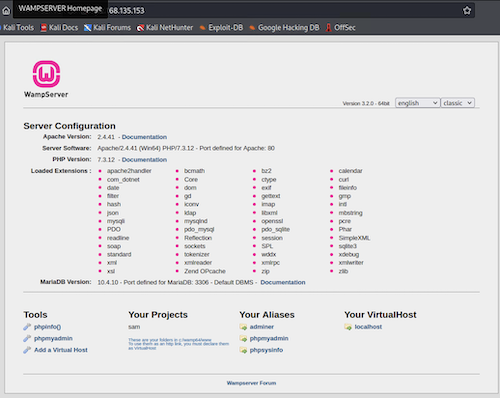Click the calendar extension entry
Viewport: 500px width, 398px height.
[350, 171]
